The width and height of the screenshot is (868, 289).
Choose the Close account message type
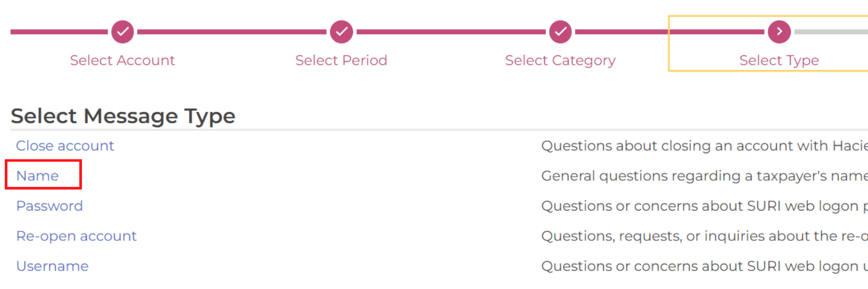click(65, 146)
